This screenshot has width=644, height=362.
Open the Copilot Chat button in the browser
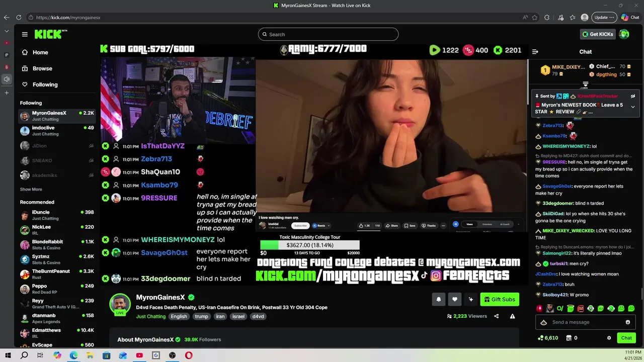[x=630, y=17]
